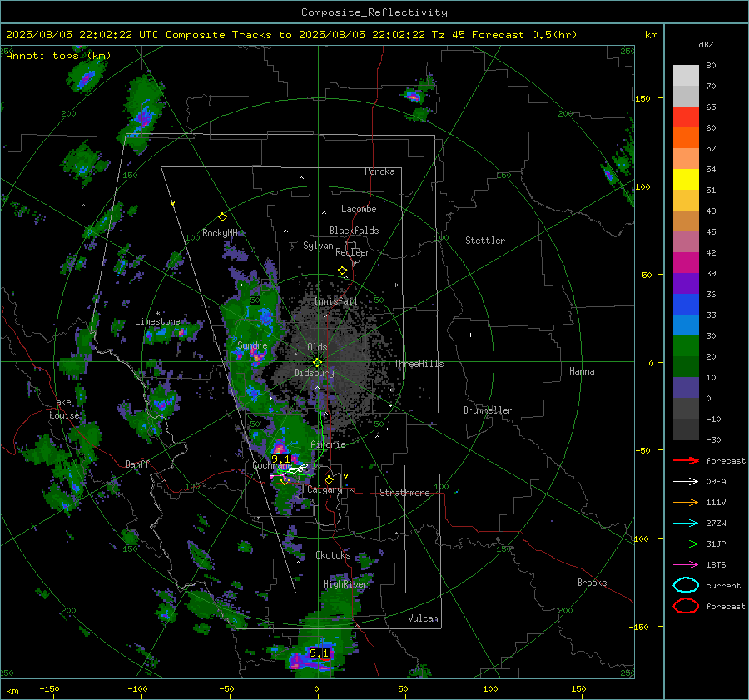Click the red forecast ellipse legend symbol

coord(686,606)
